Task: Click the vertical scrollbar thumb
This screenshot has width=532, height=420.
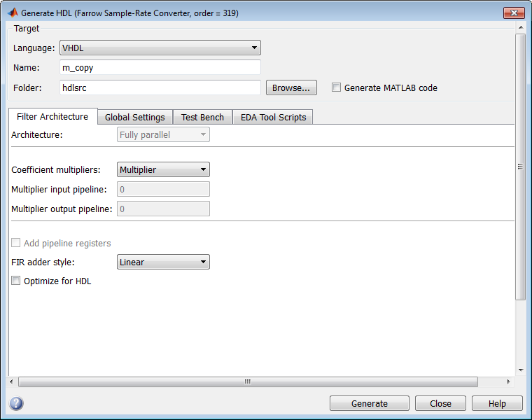Action: coord(521,167)
